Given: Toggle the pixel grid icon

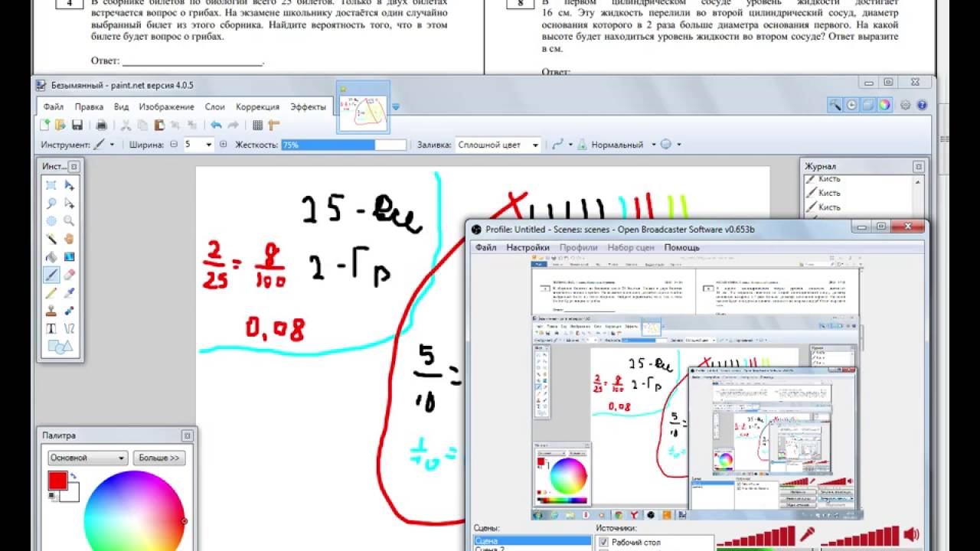Looking at the screenshot, I should 258,125.
